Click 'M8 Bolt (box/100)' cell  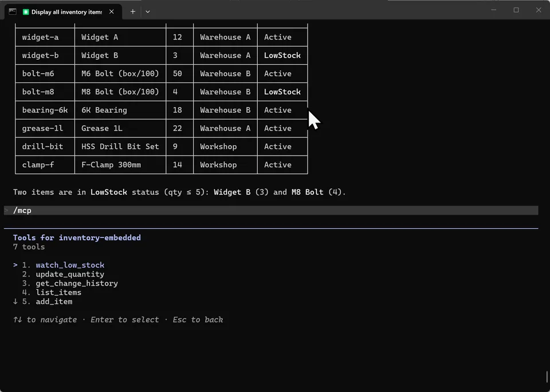tap(120, 92)
